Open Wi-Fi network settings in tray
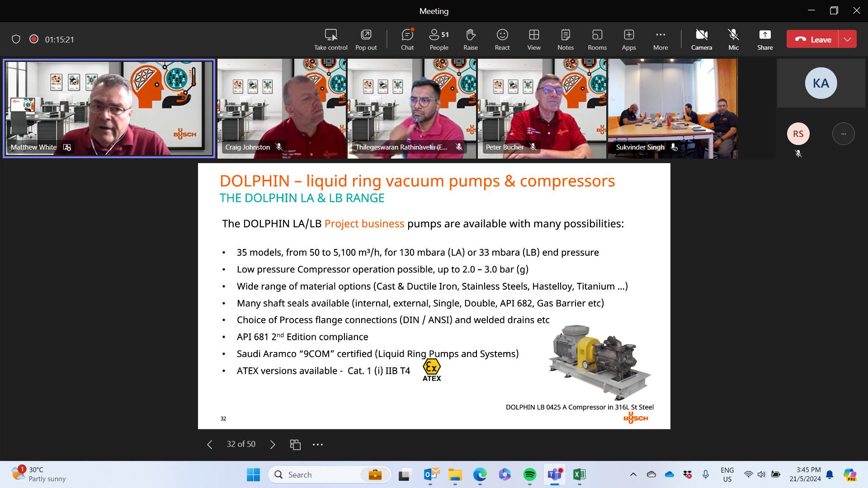 749,474
